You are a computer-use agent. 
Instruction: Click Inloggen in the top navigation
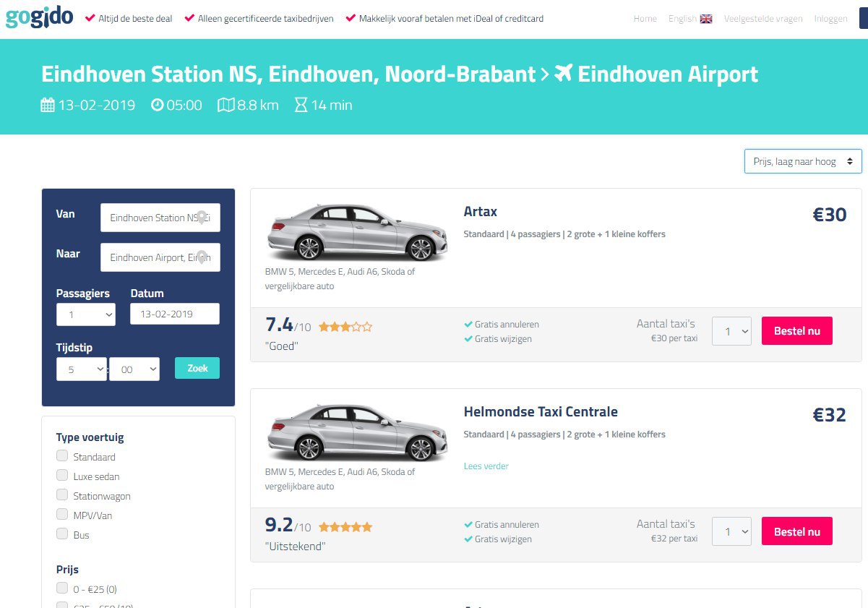(830, 19)
